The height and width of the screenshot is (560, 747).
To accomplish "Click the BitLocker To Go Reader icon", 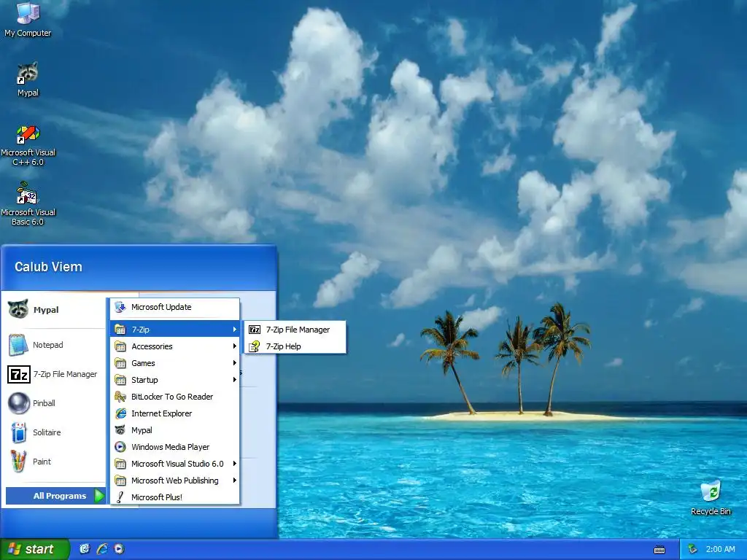I will [x=120, y=397].
